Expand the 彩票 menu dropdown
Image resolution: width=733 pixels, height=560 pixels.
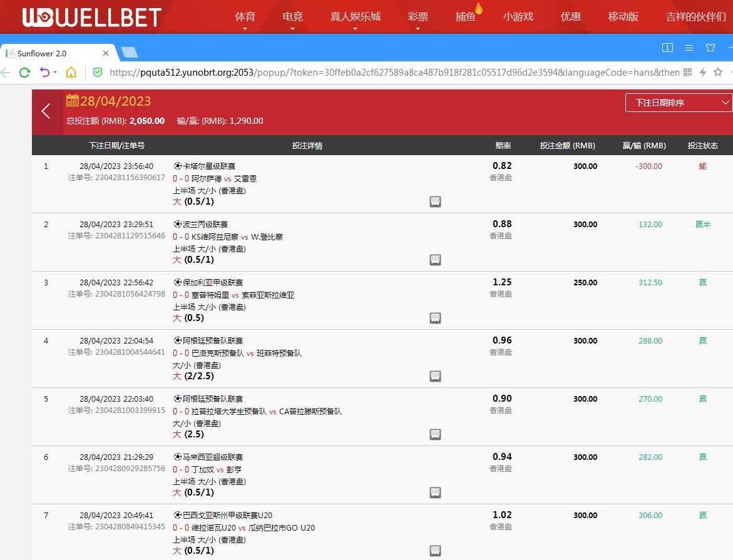point(418,28)
